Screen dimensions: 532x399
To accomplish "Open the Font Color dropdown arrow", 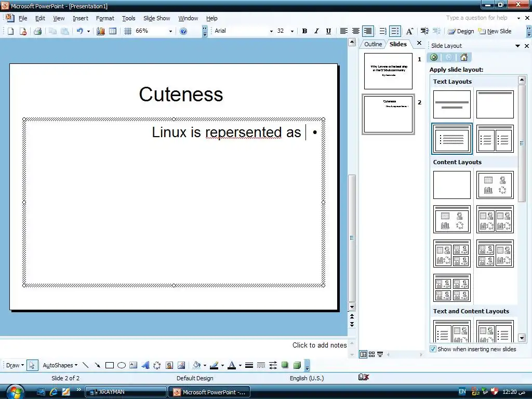I will click(240, 365).
